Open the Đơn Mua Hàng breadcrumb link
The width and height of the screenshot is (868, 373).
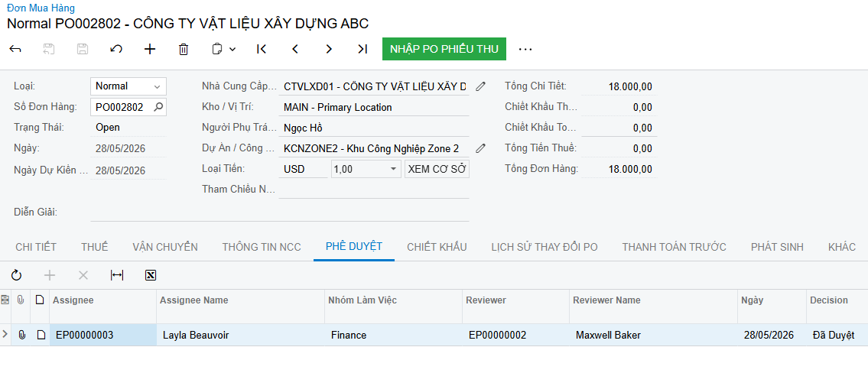(x=41, y=8)
